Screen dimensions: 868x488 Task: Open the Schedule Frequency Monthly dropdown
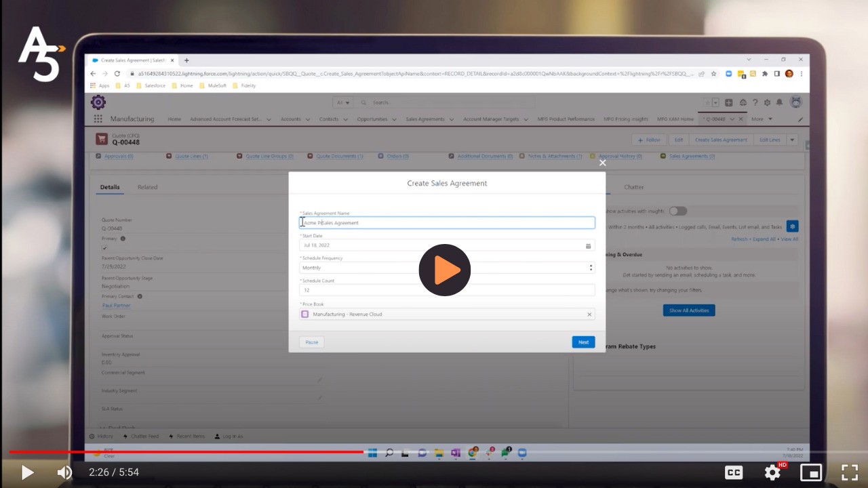[447, 268]
